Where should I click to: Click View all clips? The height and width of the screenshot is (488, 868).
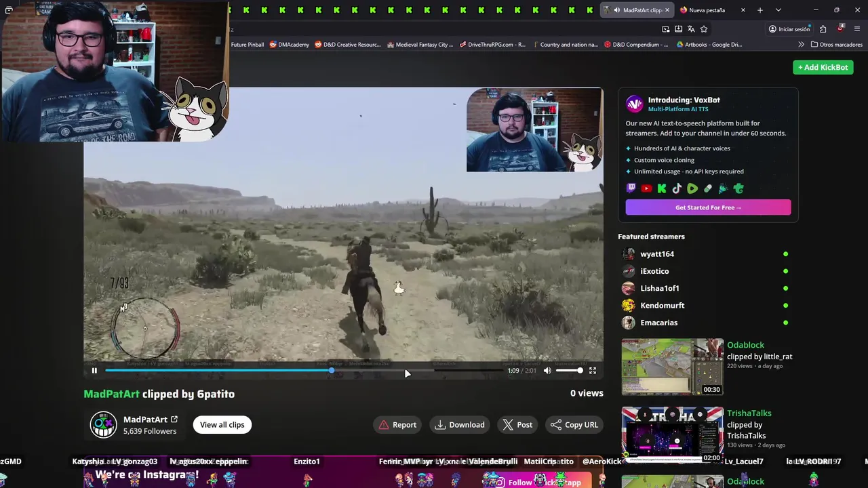[222, 425]
